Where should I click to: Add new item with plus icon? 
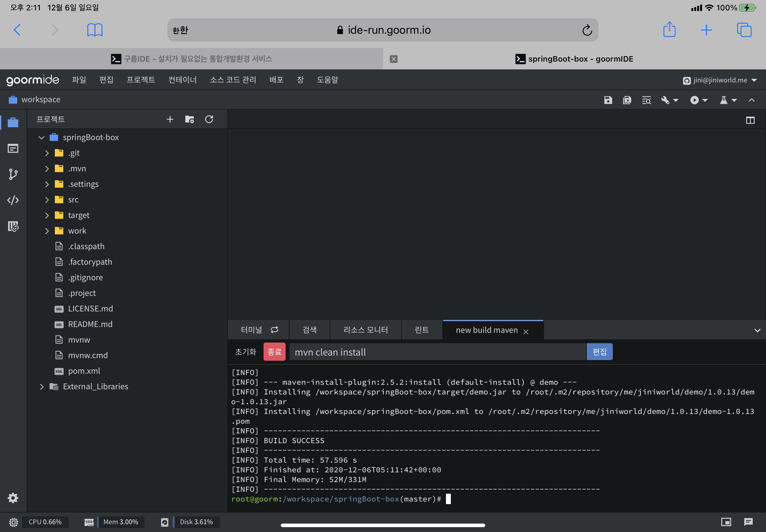tap(170, 119)
